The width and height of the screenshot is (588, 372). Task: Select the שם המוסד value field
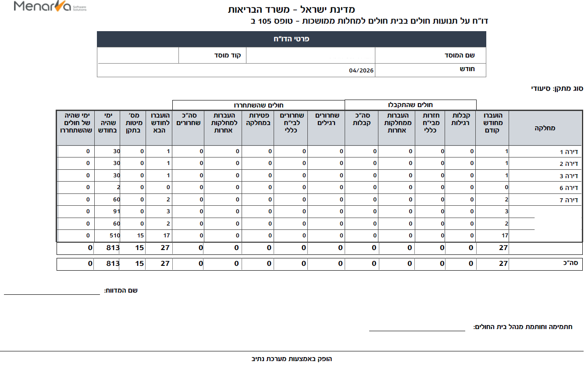[310, 55]
